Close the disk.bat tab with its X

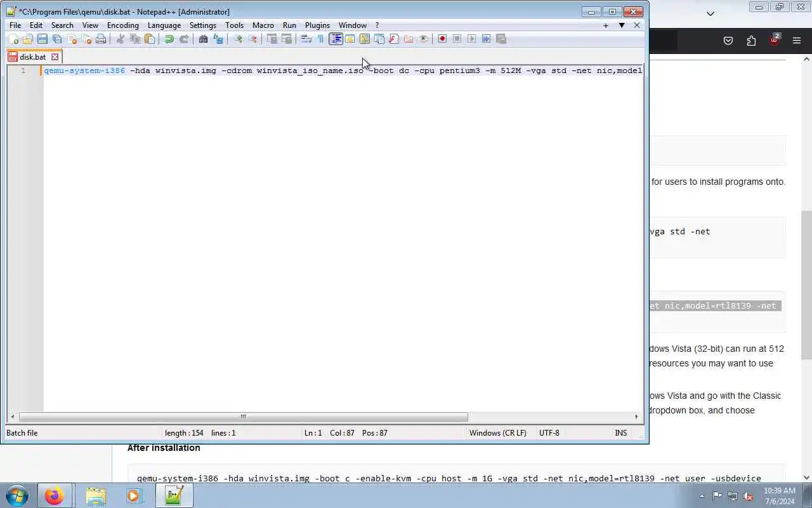pos(55,57)
